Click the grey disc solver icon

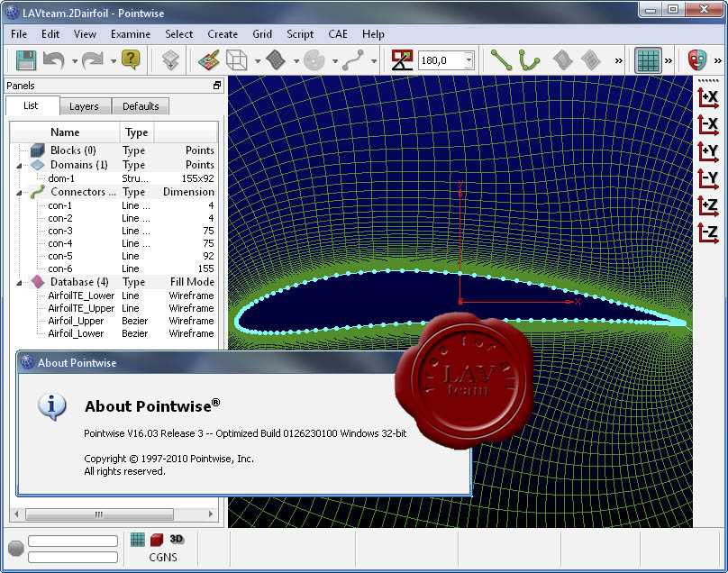pyautogui.click(x=314, y=60)
